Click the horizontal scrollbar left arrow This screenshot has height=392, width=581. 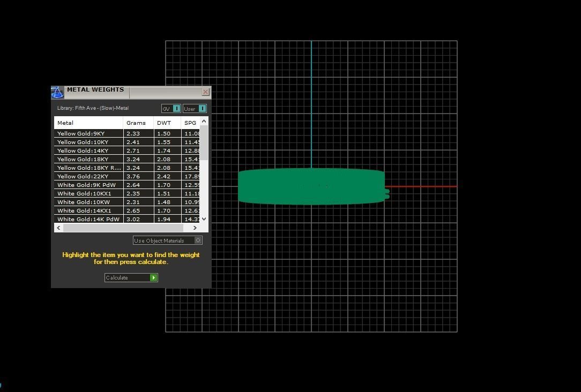[x=58, y=228]
